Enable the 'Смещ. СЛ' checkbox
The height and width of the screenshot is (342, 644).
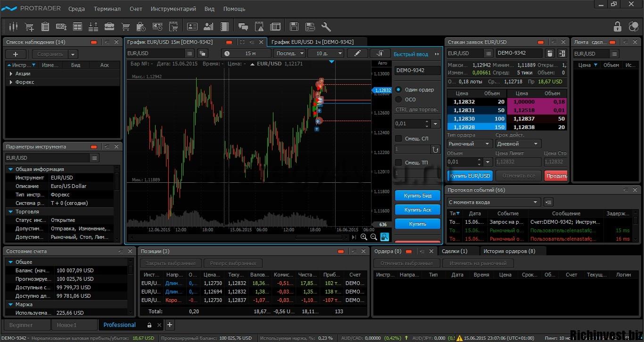point(398,138)
